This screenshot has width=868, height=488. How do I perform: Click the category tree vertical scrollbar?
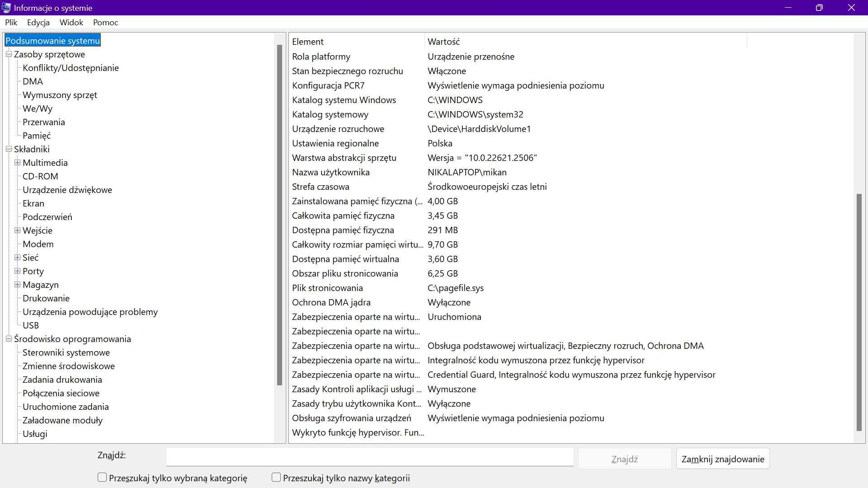(x=279, y=215)
